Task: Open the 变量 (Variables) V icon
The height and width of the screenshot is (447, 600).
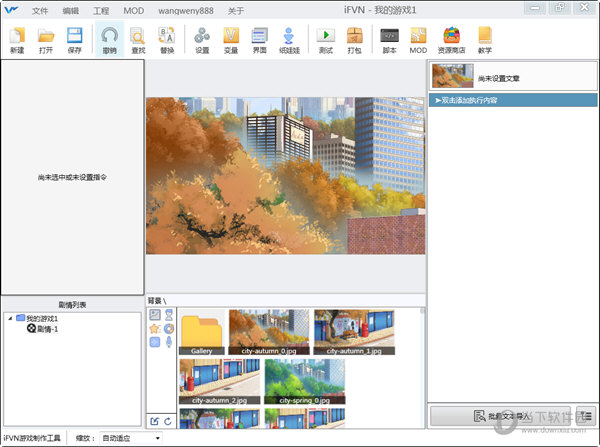Action: click(231, 40)
